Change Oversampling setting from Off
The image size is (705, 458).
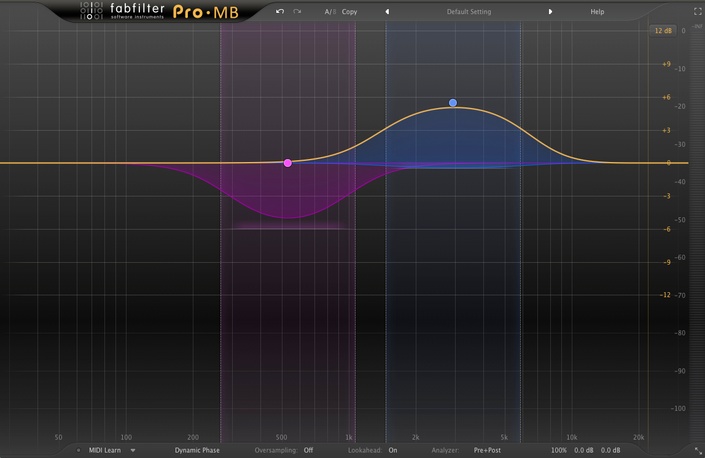tap(308, 450)
